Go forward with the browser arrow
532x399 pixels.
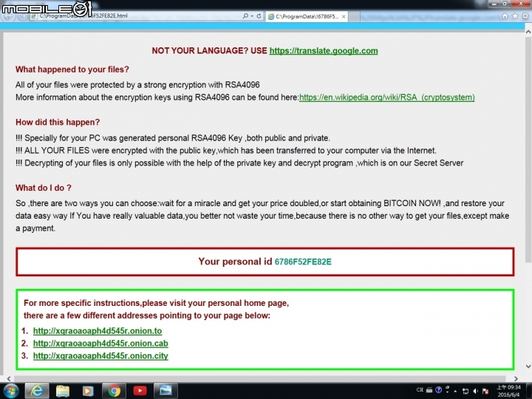click(x=22, y=16)
